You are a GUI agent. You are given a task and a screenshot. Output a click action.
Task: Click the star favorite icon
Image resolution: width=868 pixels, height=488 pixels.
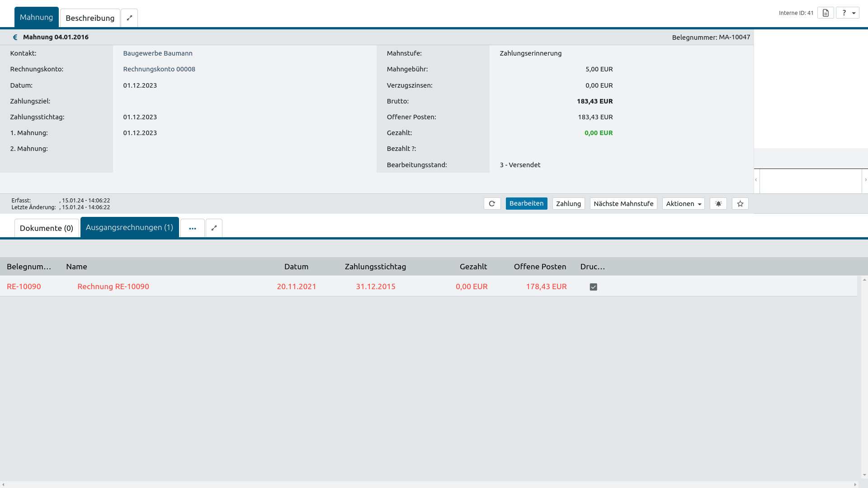pyautogui.click(x=740, y=204)
